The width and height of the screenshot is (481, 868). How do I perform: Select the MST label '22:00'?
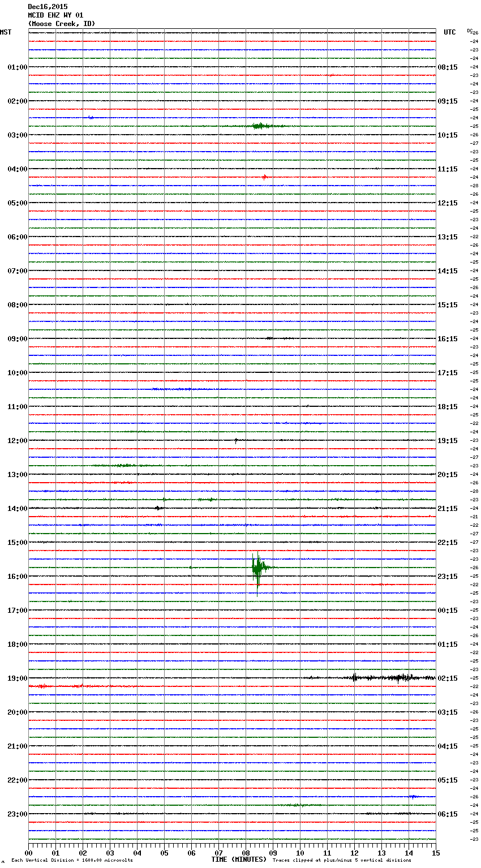click(17, 780)
